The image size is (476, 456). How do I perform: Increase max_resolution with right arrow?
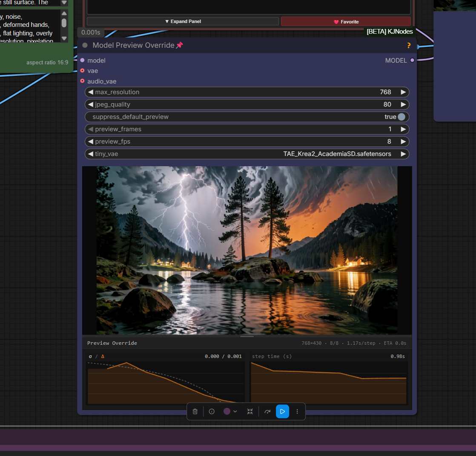click(403, 92)
